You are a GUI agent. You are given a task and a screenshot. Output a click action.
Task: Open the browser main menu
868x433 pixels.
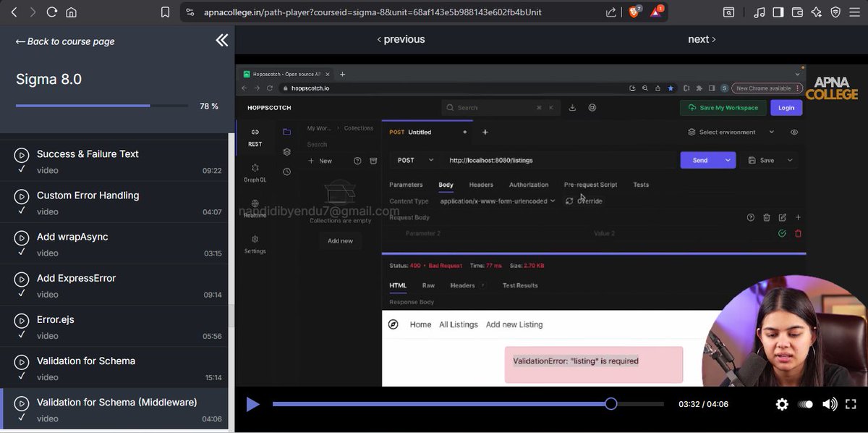854,12
